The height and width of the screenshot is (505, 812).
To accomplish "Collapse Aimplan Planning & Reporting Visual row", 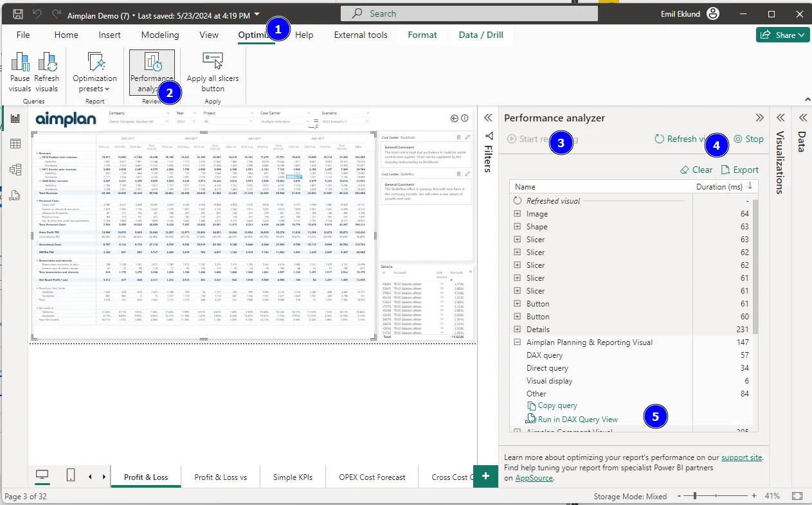I will (x=518, y=342).
